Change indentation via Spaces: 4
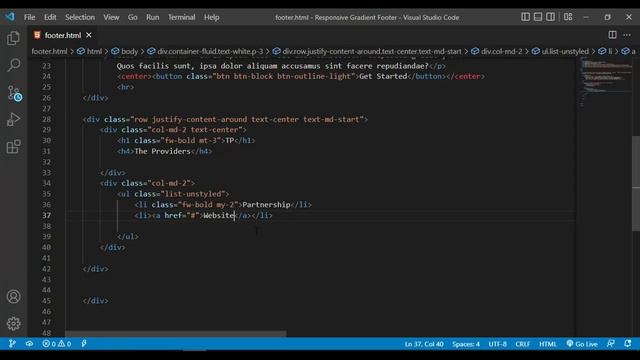 click(466, 344)
